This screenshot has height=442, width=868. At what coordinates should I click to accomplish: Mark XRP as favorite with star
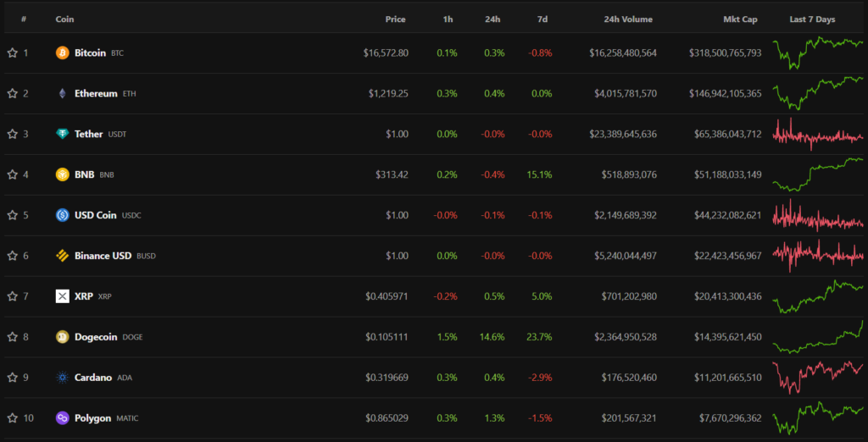[x=12, y=296]
